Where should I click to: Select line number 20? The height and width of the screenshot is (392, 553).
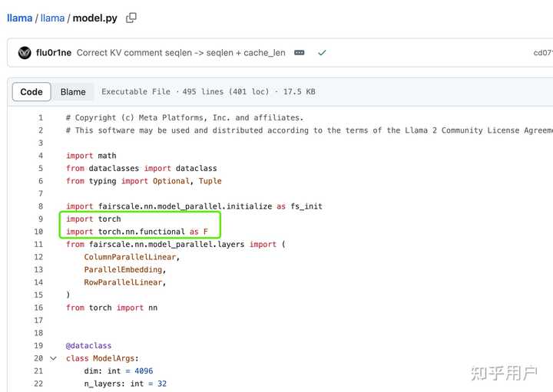pyautogui.click(x=38, y=358)
